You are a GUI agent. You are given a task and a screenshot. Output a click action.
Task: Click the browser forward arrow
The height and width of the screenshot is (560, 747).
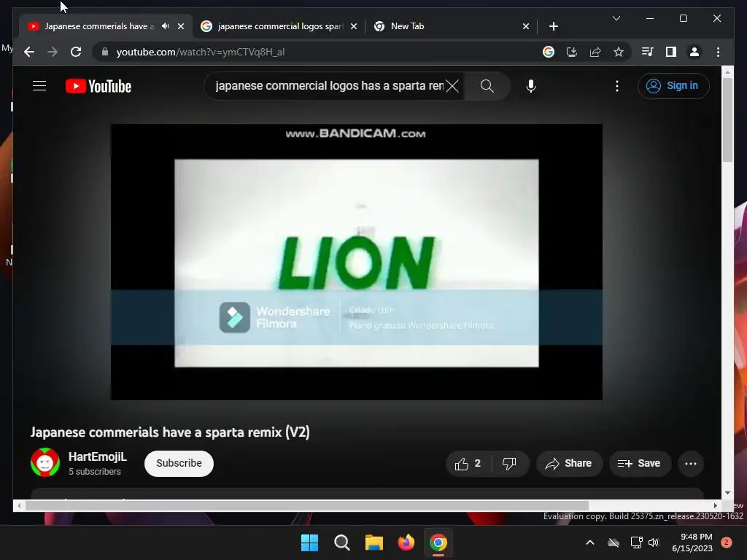coord(53,52)
